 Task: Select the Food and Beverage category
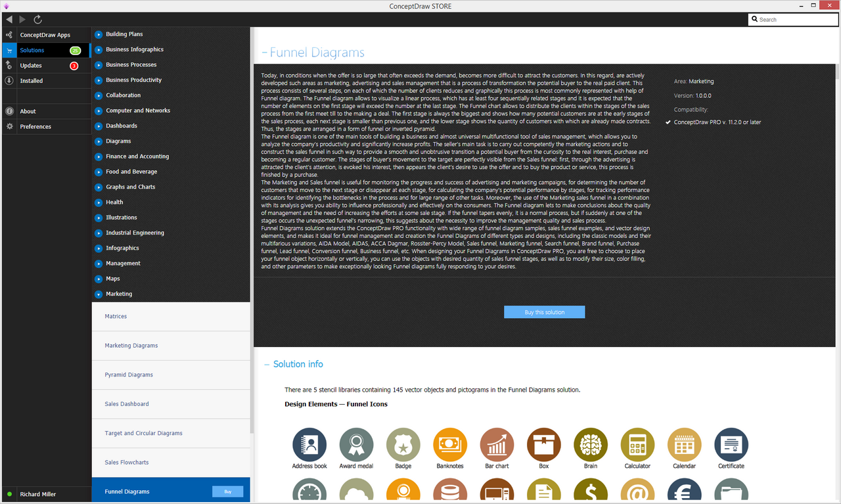click(131, 172)
